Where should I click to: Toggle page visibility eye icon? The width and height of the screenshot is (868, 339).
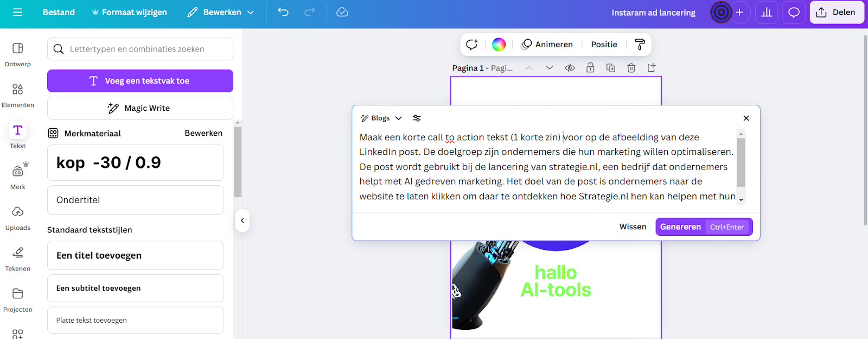[x=570, y=68]
